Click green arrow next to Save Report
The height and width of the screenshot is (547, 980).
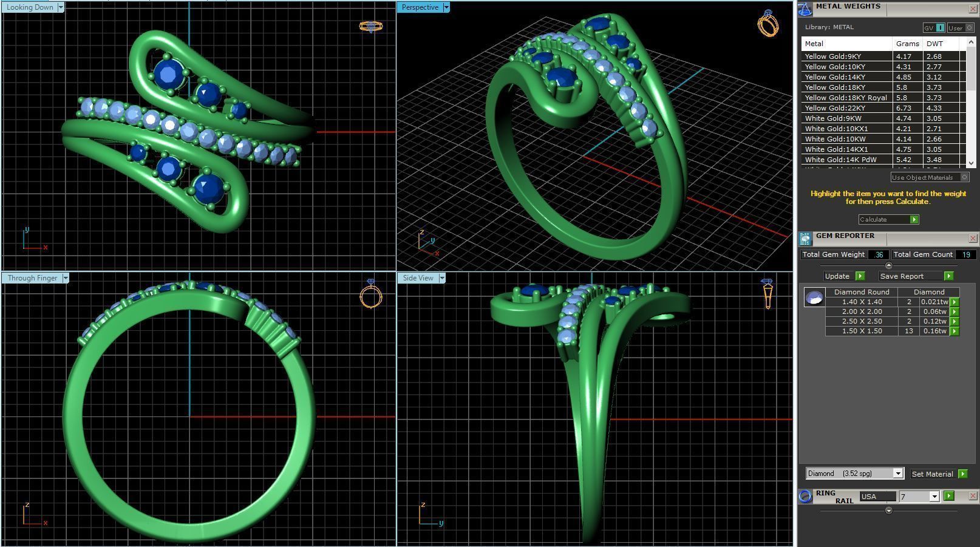pos(948,276)
